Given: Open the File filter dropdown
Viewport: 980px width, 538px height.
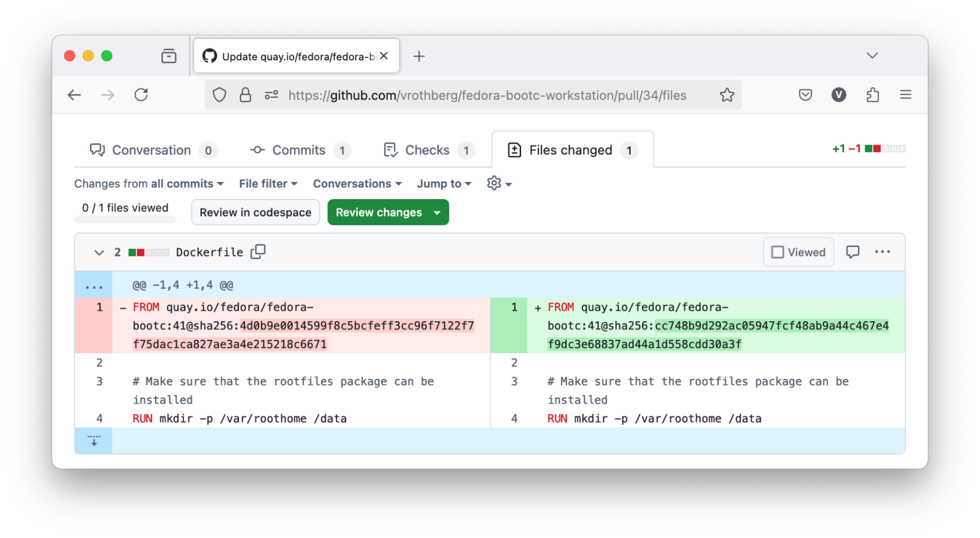Looking at the screenshot, I should coord(268,184).
